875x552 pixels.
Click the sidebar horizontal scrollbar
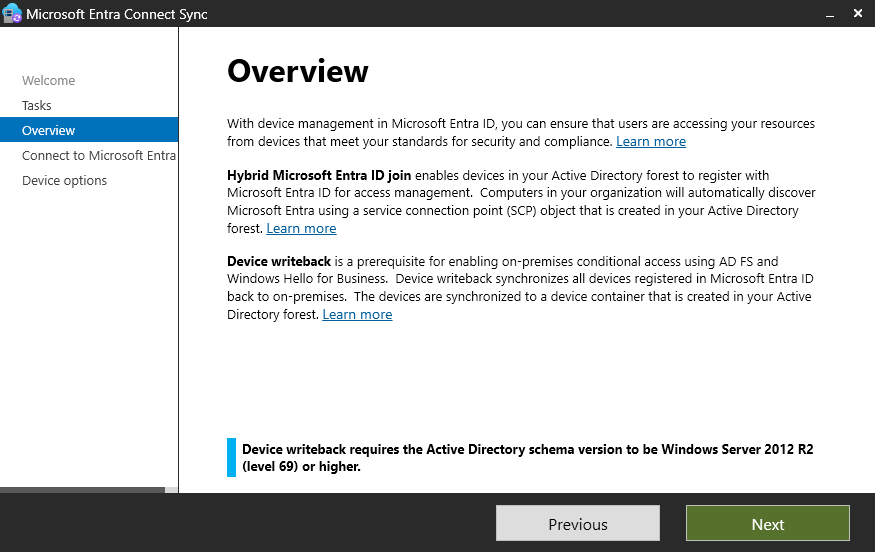83,490
